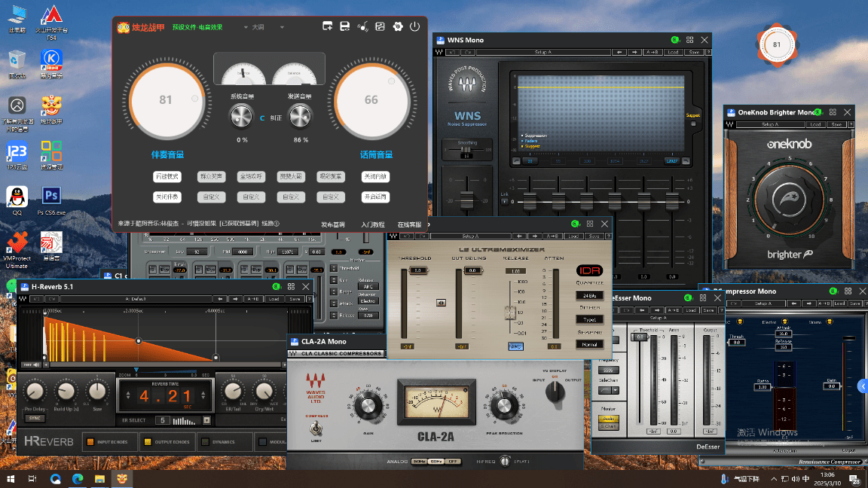The height and width of the screenshot is (488, 868).
Task: Click Save in H-Reverb toolbar
Action: 294,299
